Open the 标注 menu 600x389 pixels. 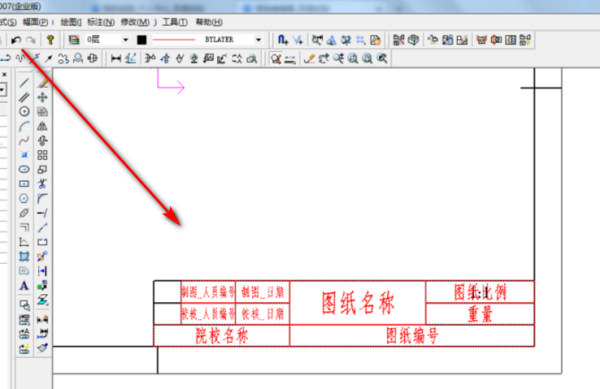pyautogui.click(x=101, y=22)
